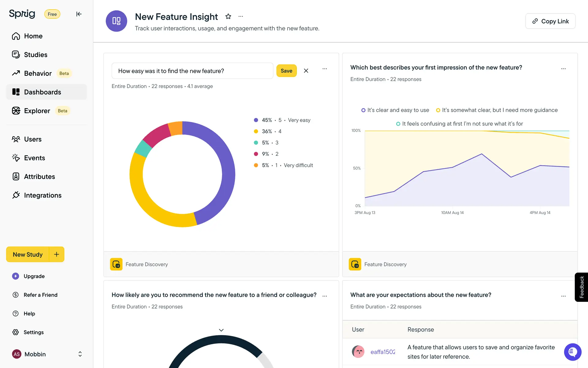
Task: Open the chat support bubble icon
Action: point(572,352)
